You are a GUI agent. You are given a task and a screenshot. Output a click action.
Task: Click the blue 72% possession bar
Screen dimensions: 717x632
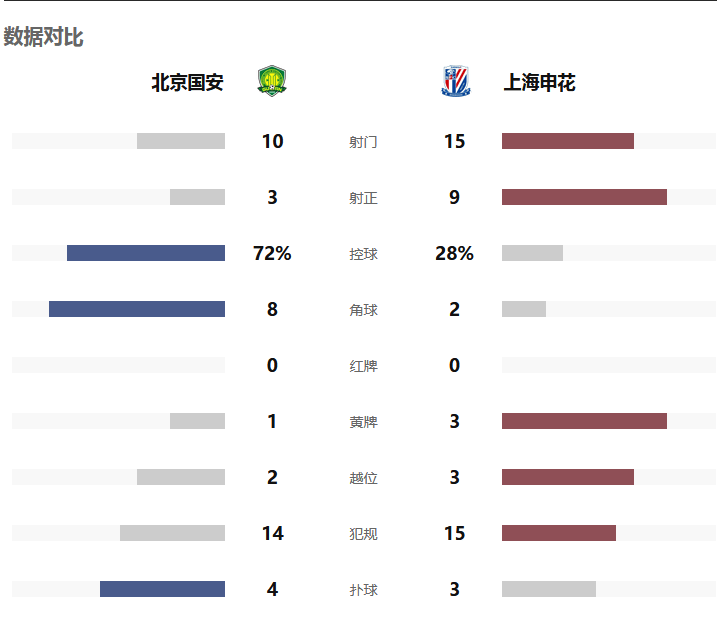(x=146, y=253)
